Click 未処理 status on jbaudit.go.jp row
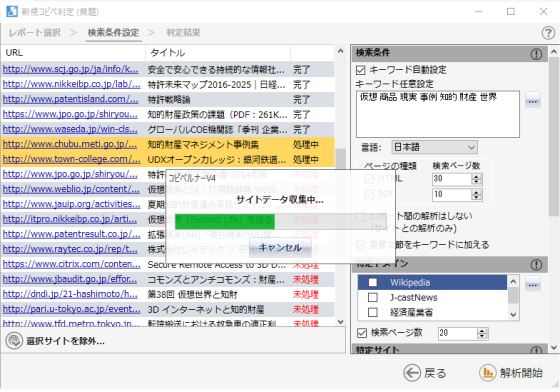This screenshot has height=392, width=560. pos(306,280)
